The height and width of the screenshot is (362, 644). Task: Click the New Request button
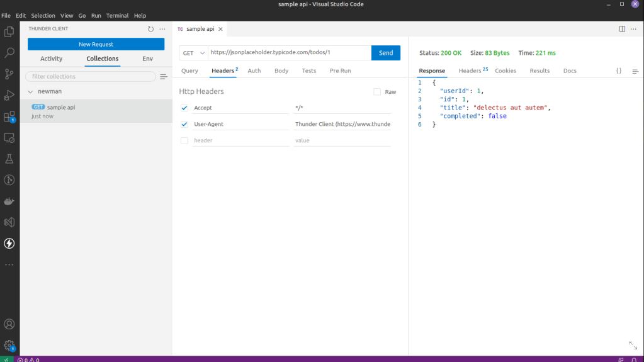[x=96, y=44]
